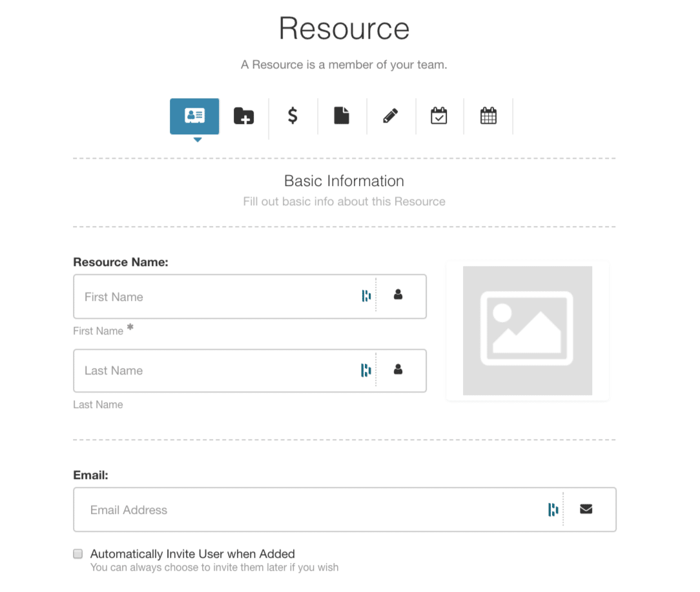Click the person icon beside First Name field
700x592 pixels.
pos(398,295)
